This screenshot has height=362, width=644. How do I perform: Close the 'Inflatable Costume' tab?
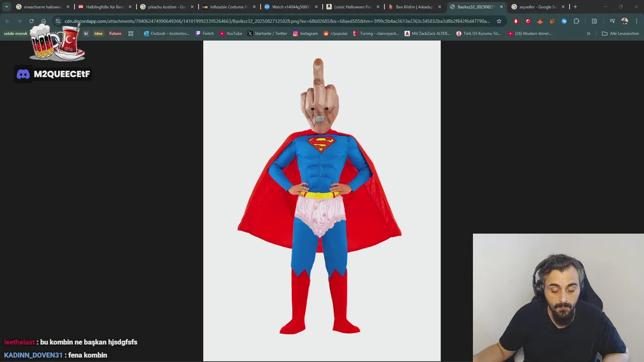coord(254,7)
